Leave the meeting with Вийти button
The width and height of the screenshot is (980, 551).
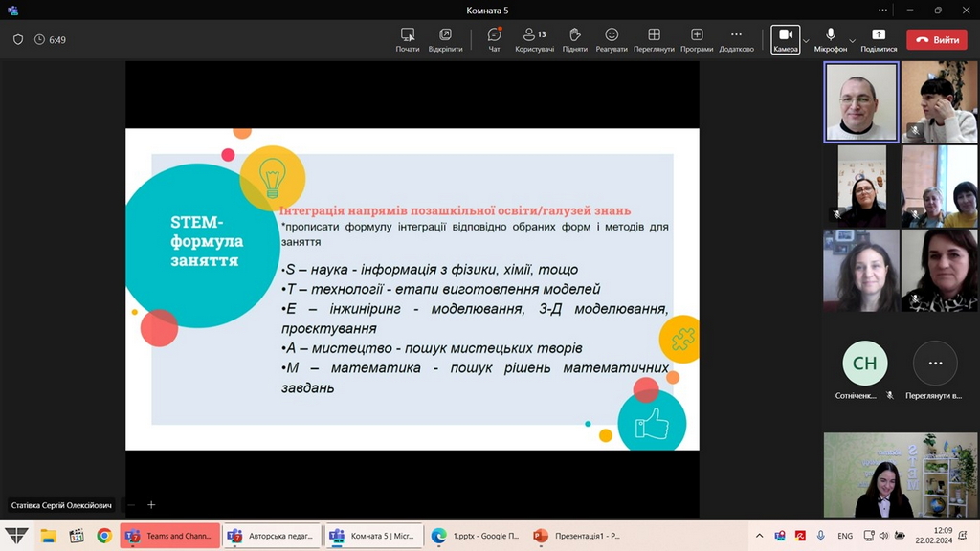pyautogui.click(x=937, y=40)
